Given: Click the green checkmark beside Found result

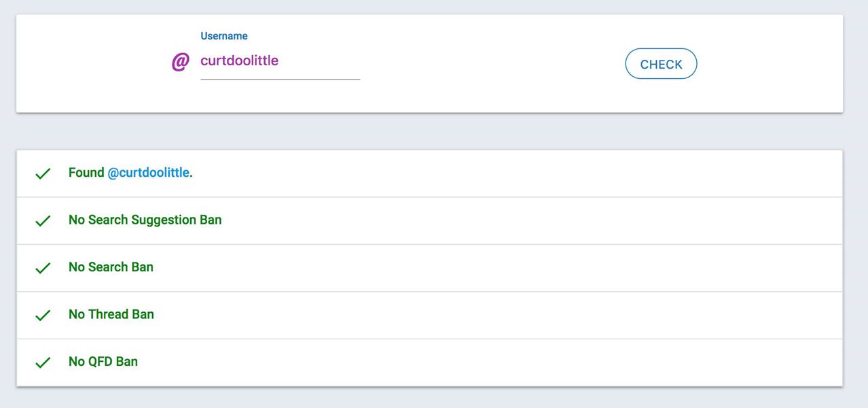Looking at the screenshot, I should point(43,174).
